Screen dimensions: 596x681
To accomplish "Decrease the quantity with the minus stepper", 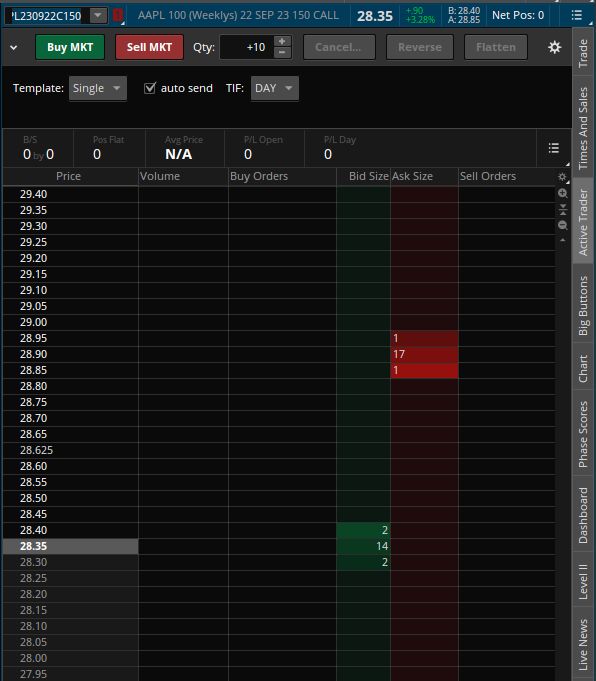I will [x=282, y=53].
